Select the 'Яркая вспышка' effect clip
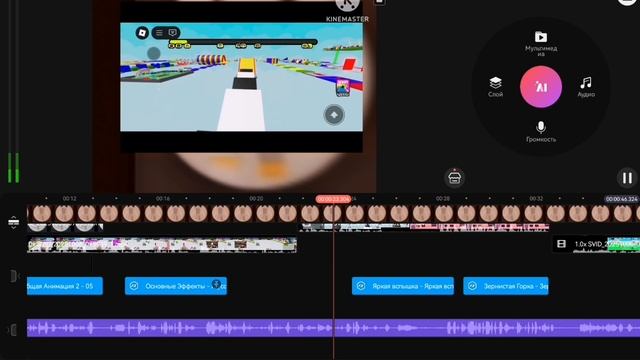Image resolution: width=640 pixels, height=360 pixels. pos(403,286)
